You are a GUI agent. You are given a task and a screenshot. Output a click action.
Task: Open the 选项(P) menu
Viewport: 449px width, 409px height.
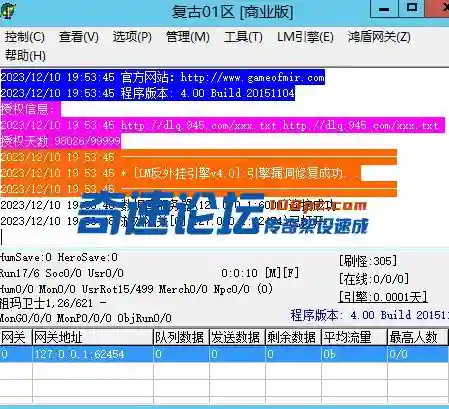click(x=132, y=37)
